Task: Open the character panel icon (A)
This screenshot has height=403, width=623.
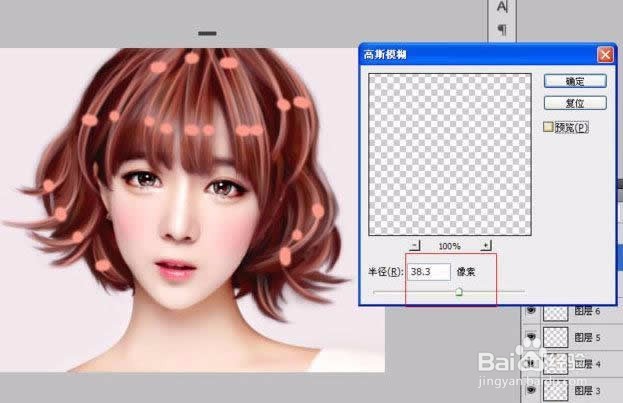Action: (x=502, y=6)
